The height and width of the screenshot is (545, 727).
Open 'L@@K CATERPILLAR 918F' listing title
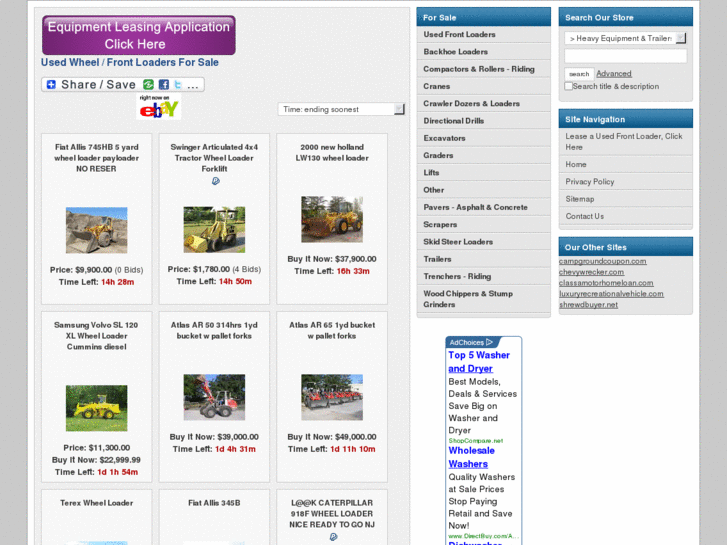(x=332, y=513)
